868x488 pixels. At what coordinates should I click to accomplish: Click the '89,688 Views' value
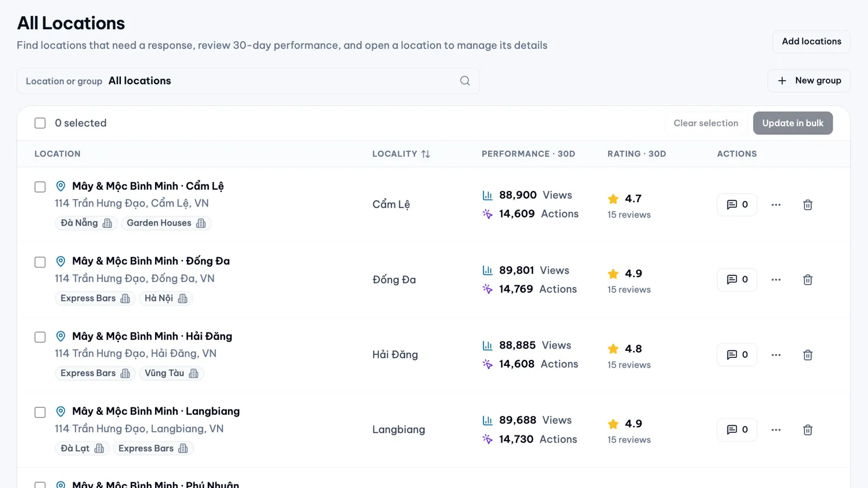click(535, 420)
